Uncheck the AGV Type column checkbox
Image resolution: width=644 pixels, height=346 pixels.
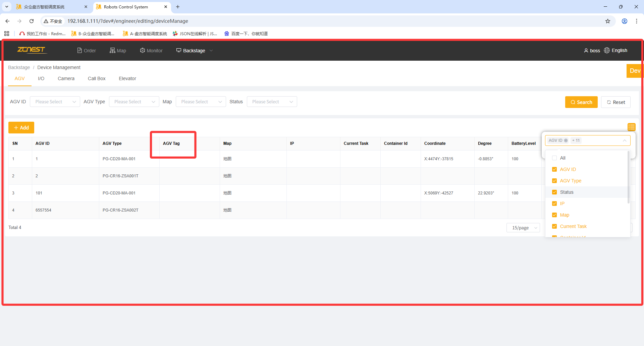554,181
